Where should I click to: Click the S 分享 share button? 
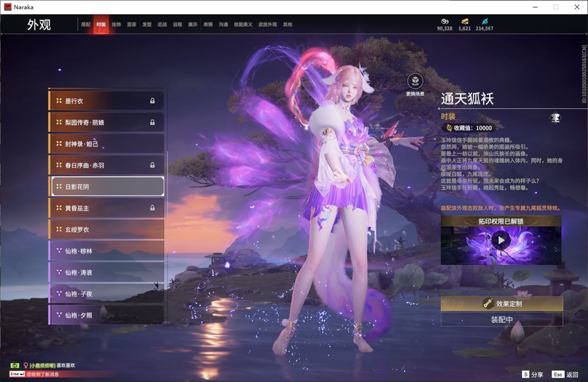(x=533, y=374)
